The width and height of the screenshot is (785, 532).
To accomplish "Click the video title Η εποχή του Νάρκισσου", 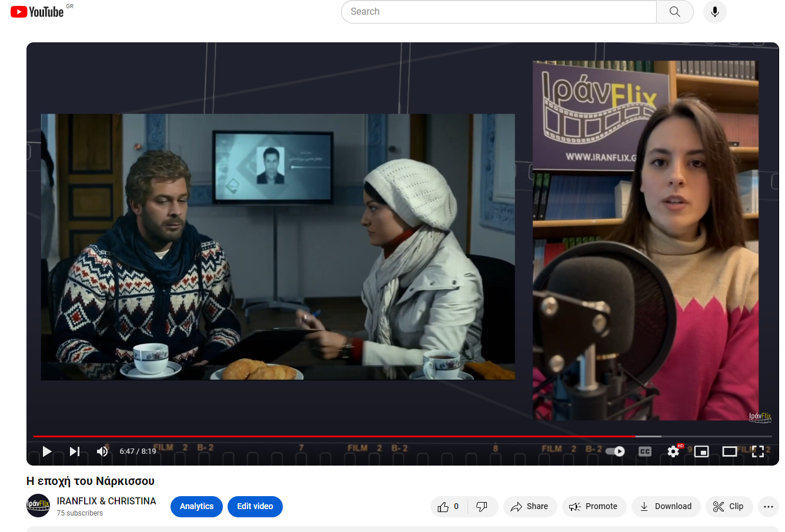I will pyautogui.click(x=91, y=481).
